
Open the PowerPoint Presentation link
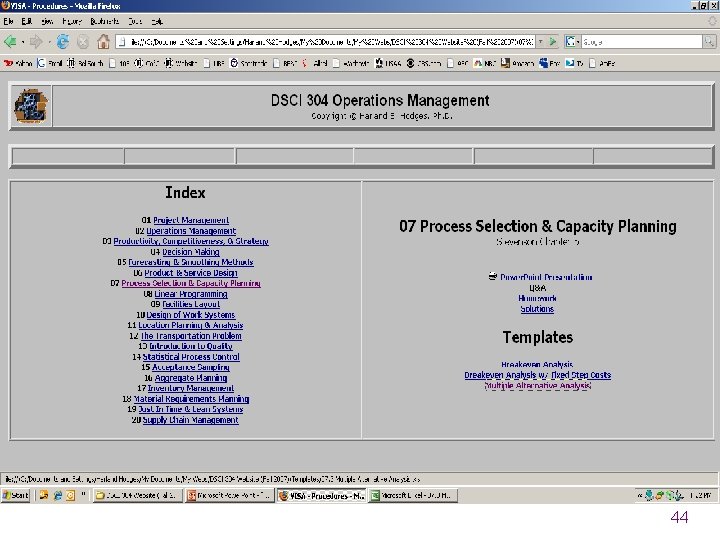click(x=546, y=277)
